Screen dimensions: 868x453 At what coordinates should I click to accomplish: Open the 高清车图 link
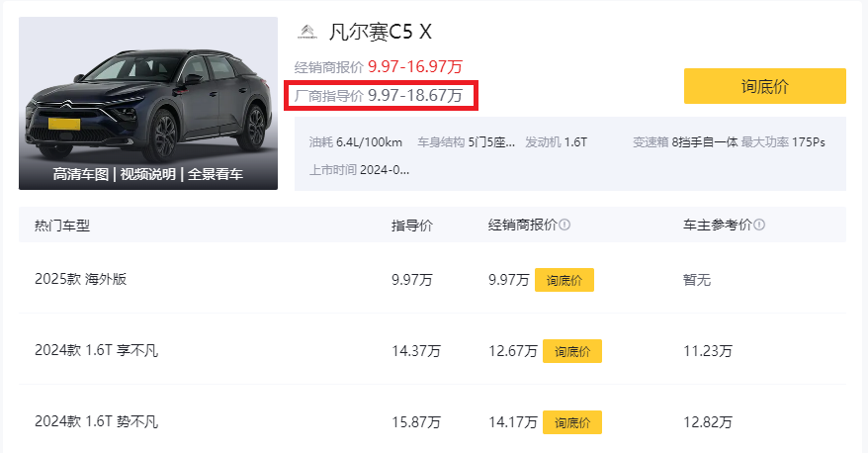[x=81, y=174]
